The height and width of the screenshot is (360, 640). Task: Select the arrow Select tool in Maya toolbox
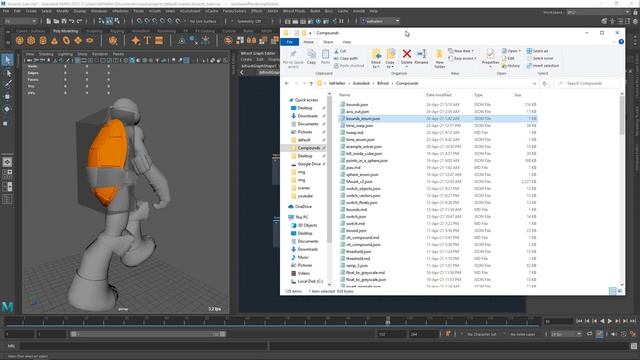point(7,60)
